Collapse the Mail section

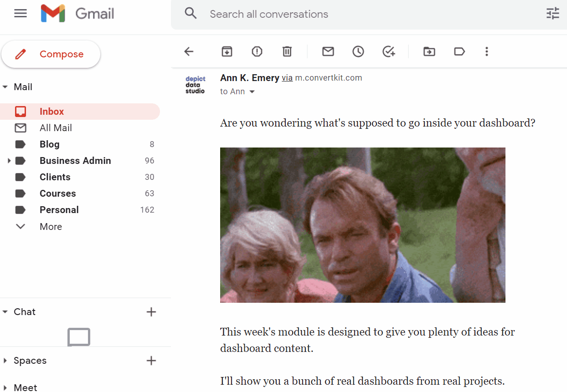[5, 87]
